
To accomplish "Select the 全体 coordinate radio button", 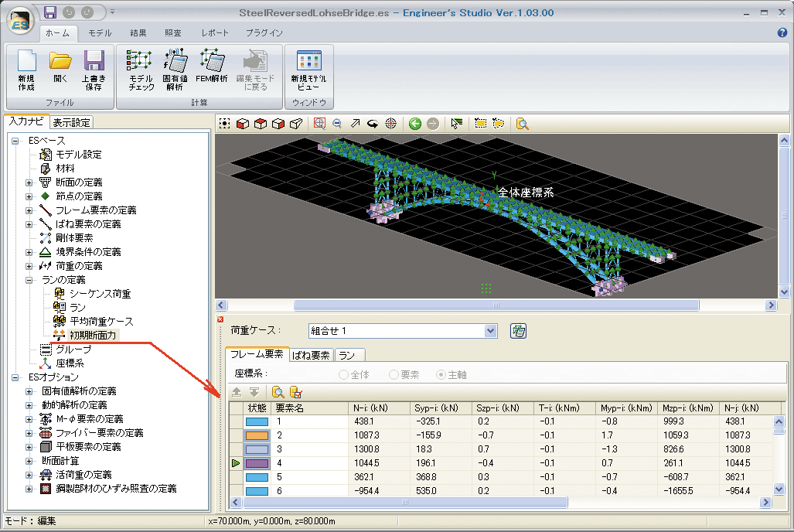I will pyautogui.click(x=343, y=374).
